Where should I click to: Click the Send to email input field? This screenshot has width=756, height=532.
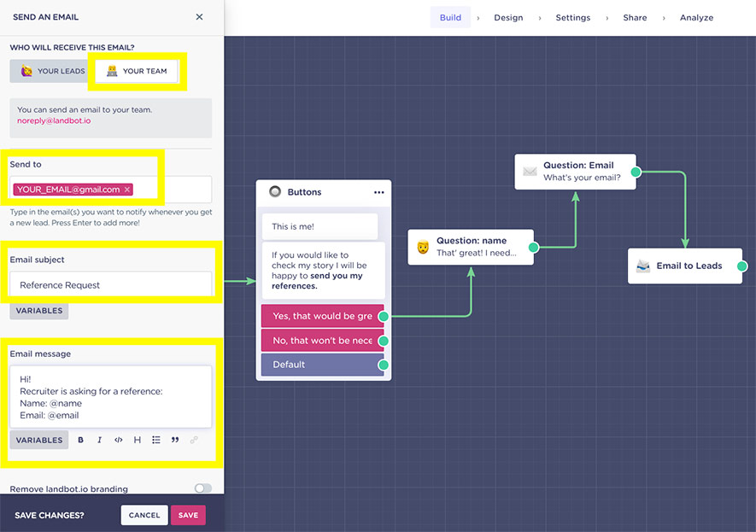click(111, 190)
